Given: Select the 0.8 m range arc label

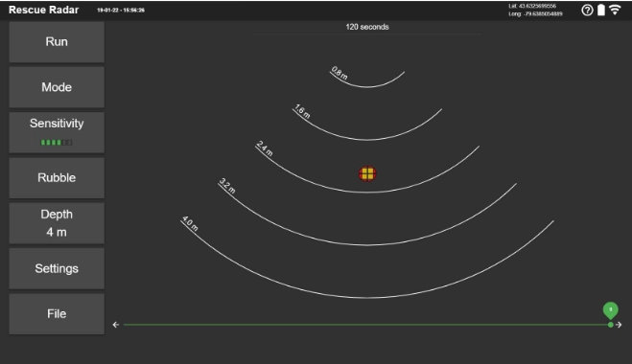Looking at the screenshot, I should click(339, 73).
